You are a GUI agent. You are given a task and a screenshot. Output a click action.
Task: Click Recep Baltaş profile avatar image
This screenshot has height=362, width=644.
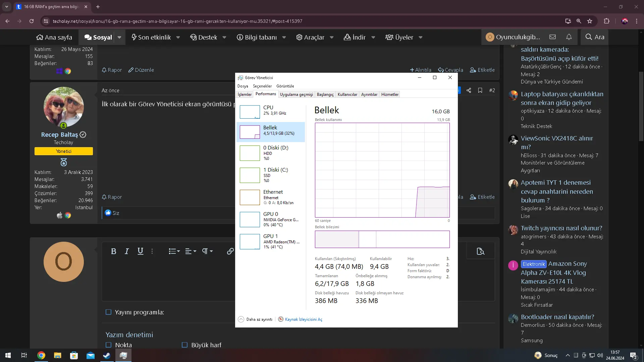pyautogui.click(x=64, y=107)
